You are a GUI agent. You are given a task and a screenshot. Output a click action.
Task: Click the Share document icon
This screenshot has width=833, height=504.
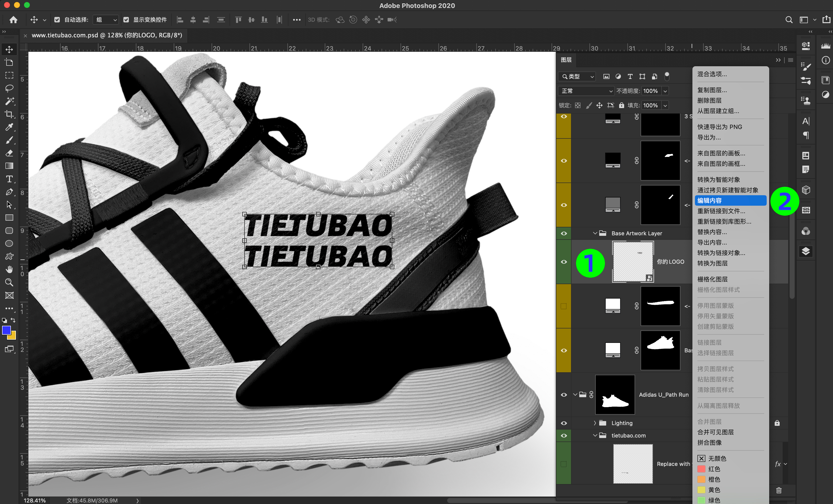[826, 20]
